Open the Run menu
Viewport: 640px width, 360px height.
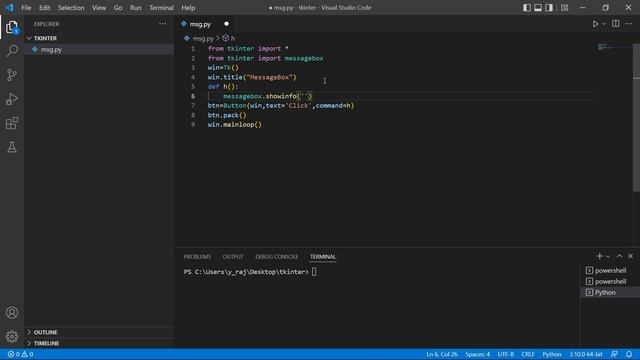point(136,7)
